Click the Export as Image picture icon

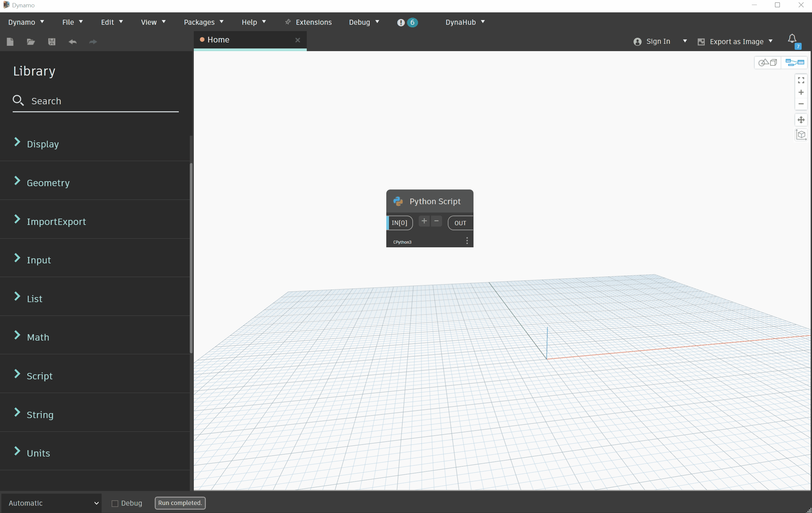click(701, 41)
